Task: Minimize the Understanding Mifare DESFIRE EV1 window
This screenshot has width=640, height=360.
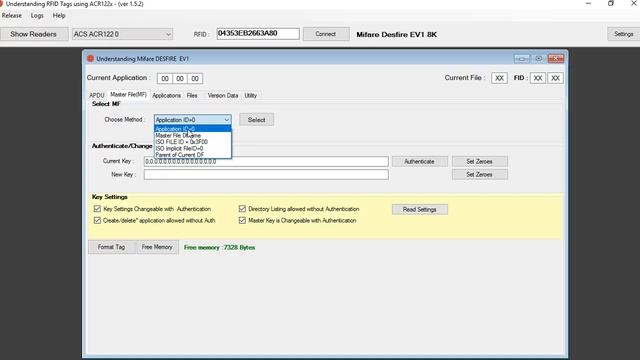Action: click(x=522, y=59)
